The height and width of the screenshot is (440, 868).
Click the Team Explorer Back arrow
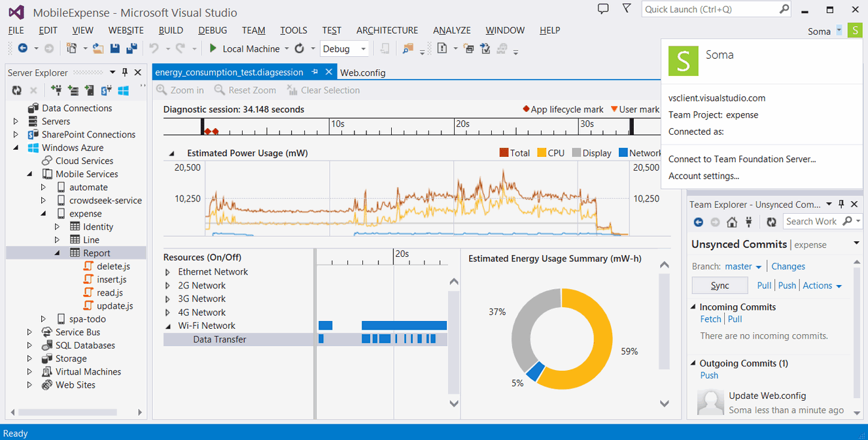click(x=699, y=222)
